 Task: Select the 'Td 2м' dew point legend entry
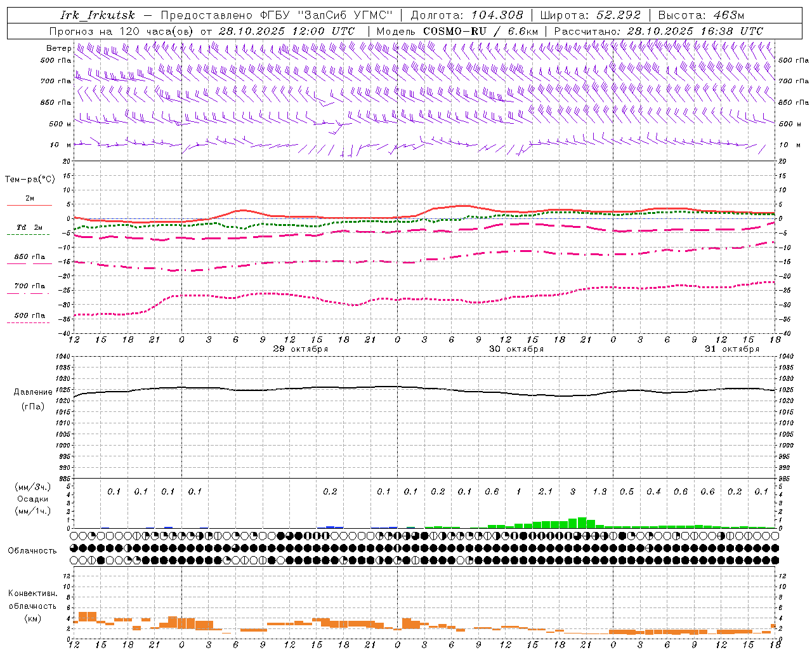coord(30,227)
